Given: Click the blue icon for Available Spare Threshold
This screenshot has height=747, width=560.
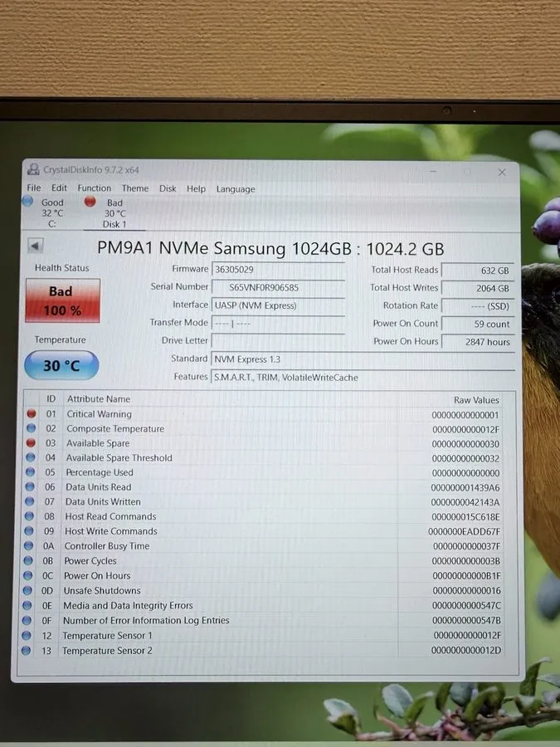Looking at the screenshot, I should click(x=31, y=457).
